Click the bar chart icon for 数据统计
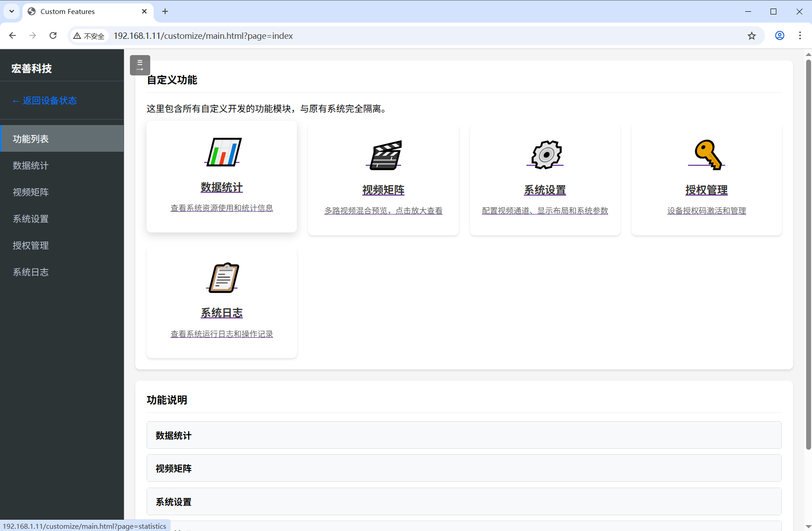 (x=223, y=152)
